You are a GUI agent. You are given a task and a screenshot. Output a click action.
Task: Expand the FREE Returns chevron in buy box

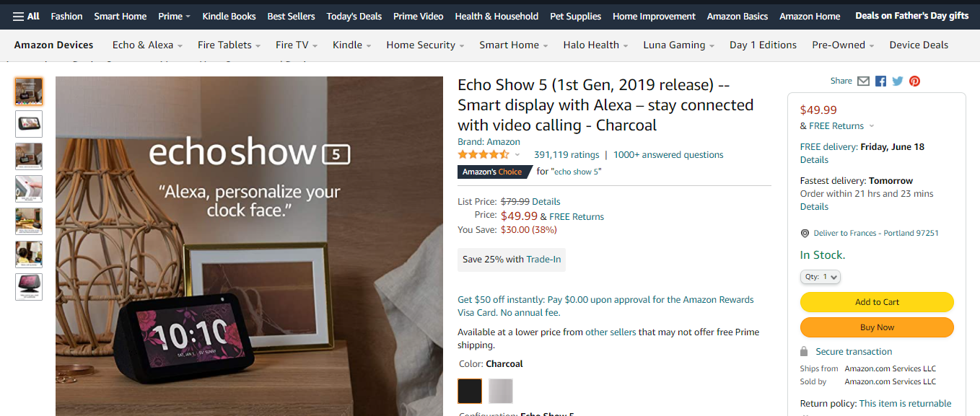tap(872, 126)
